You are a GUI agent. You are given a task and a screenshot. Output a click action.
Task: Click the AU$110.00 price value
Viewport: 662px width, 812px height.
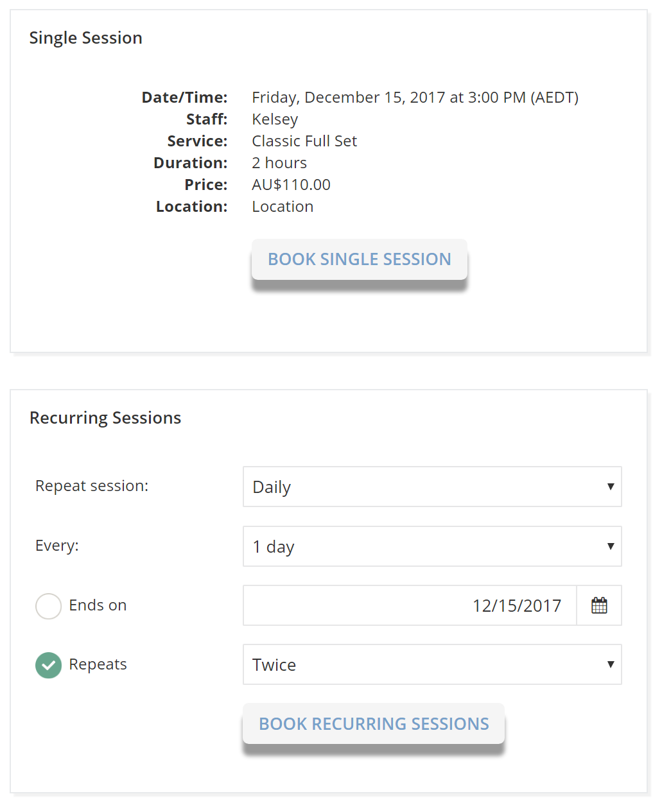point(291,185)
